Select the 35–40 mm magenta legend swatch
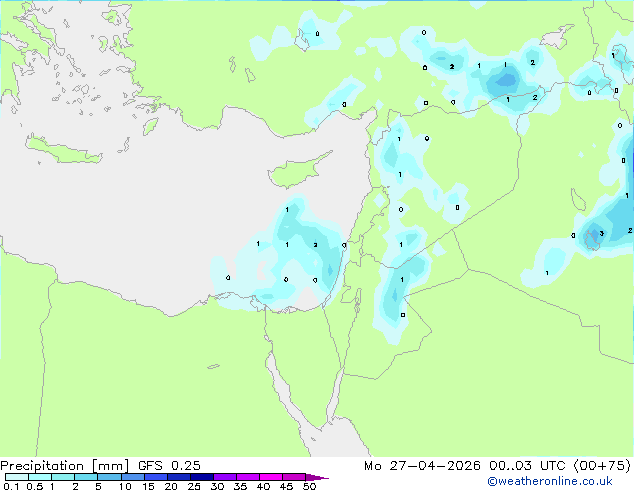634x490 pixels. 248,477
